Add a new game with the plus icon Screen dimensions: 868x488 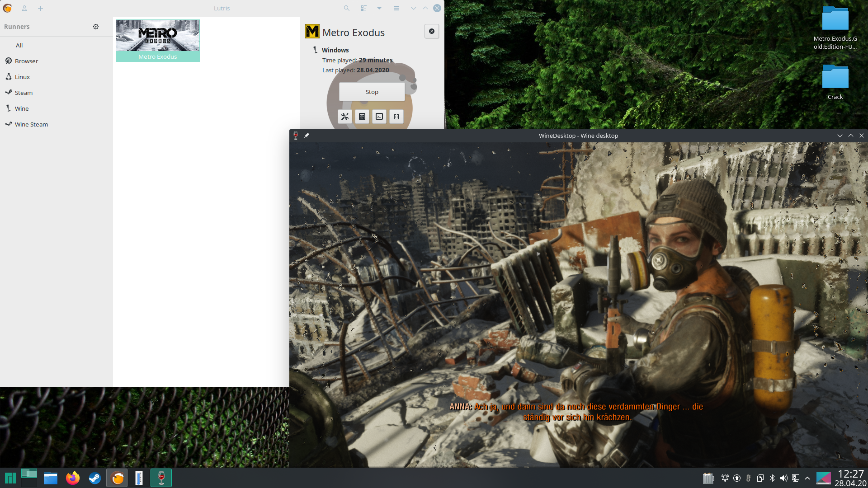[x=41, y=8]
